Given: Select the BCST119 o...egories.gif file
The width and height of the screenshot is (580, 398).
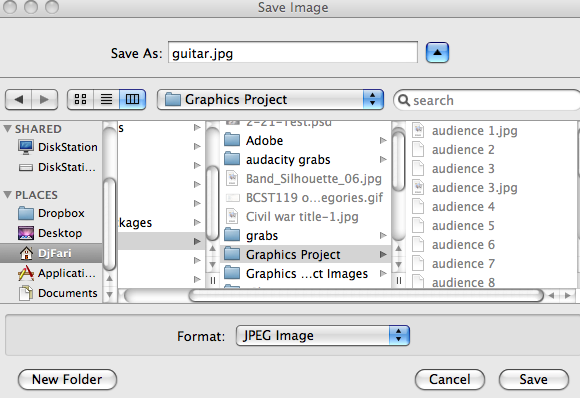Looking at the screenshot, I should pos(305,198).
